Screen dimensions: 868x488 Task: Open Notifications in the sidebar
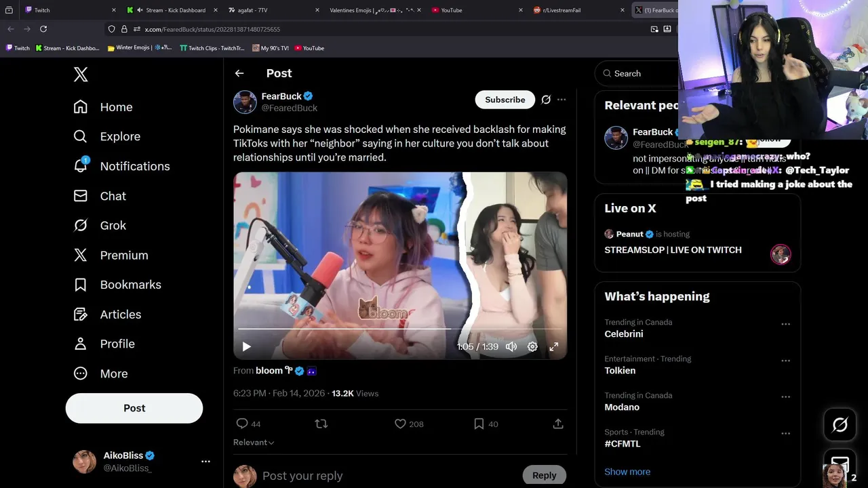(121, 166)
